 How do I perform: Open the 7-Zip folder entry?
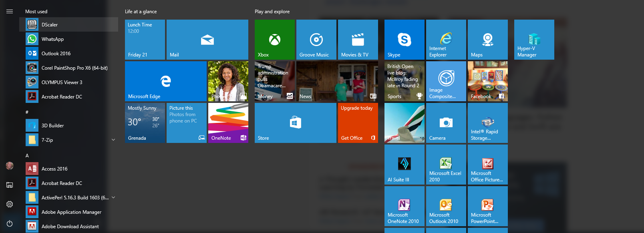[x=68, y=140]
